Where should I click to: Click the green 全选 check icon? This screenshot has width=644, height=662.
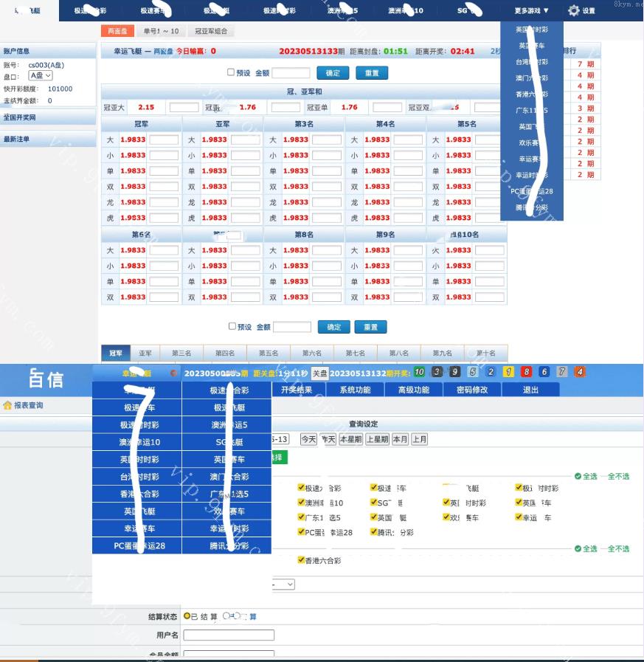tap(578, 476)
